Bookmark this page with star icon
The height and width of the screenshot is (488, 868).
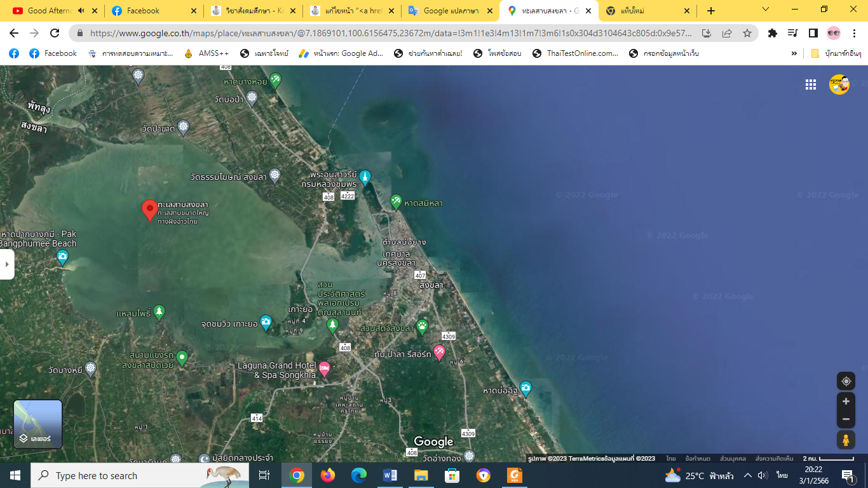click(x=747, y=33)
